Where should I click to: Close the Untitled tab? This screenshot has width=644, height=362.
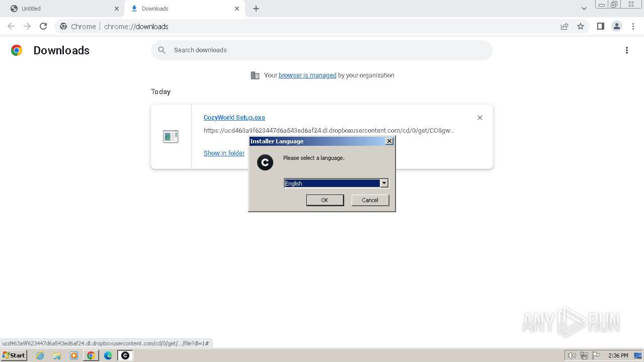[117, 9]
